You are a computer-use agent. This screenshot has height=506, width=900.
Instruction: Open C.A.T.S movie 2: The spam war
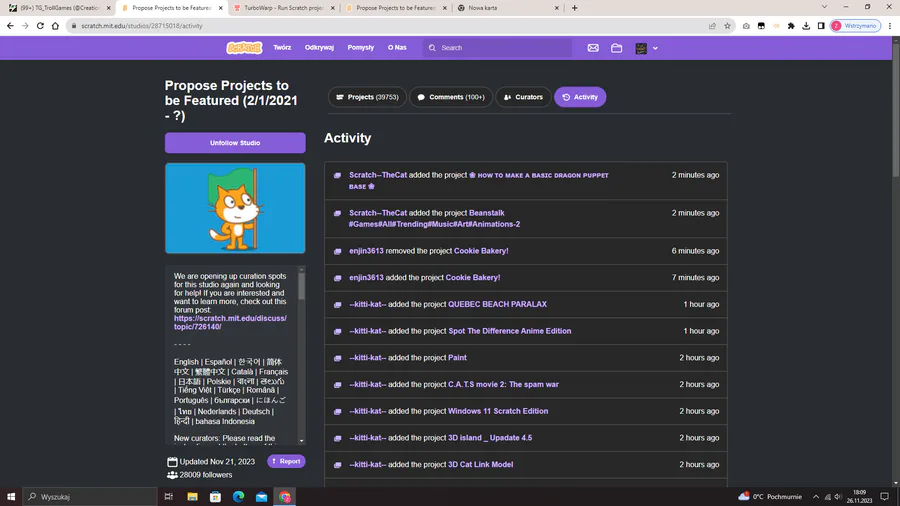click(503, 384)
